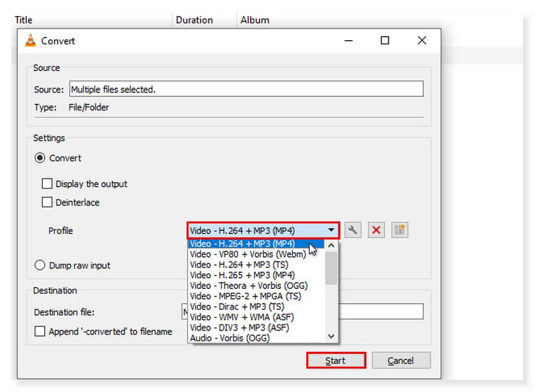
Task: Cancel the conversion dialog
Action: click(x=401, y=360)
